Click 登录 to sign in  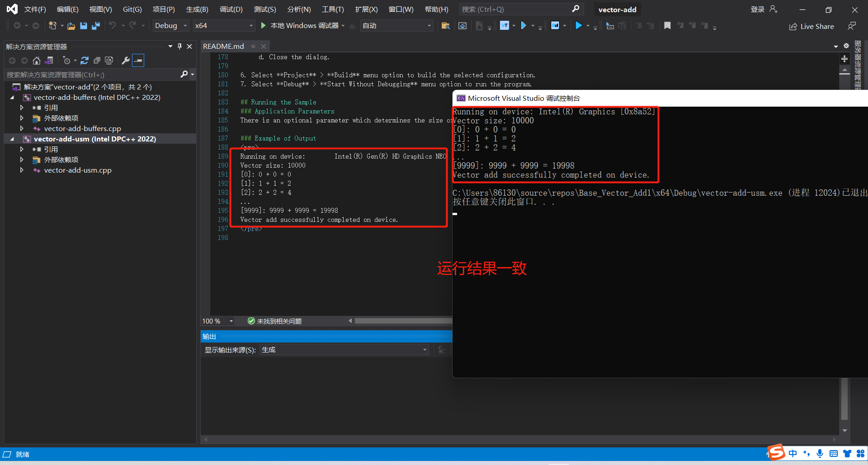point(758,9)
